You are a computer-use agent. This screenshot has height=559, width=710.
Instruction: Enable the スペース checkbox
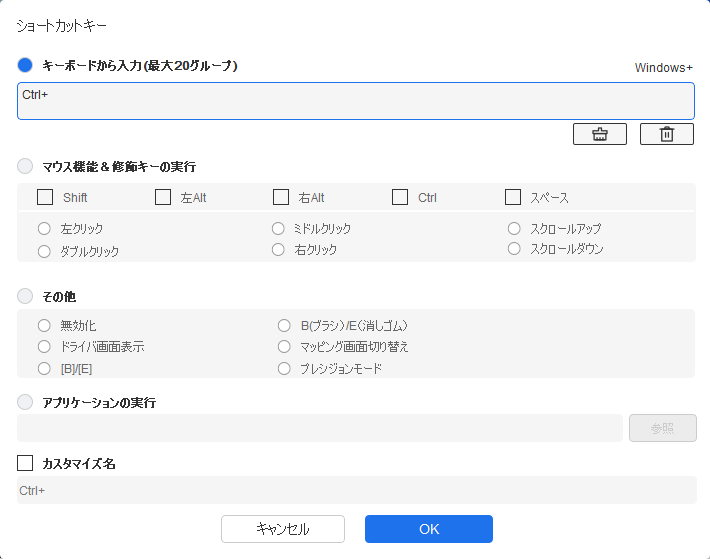513,197
